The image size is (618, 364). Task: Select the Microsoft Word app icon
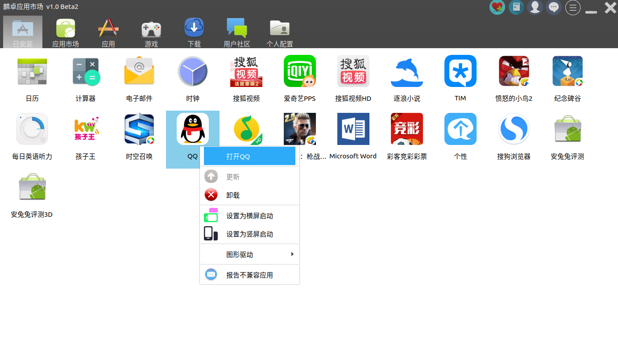tap(353, 129)
